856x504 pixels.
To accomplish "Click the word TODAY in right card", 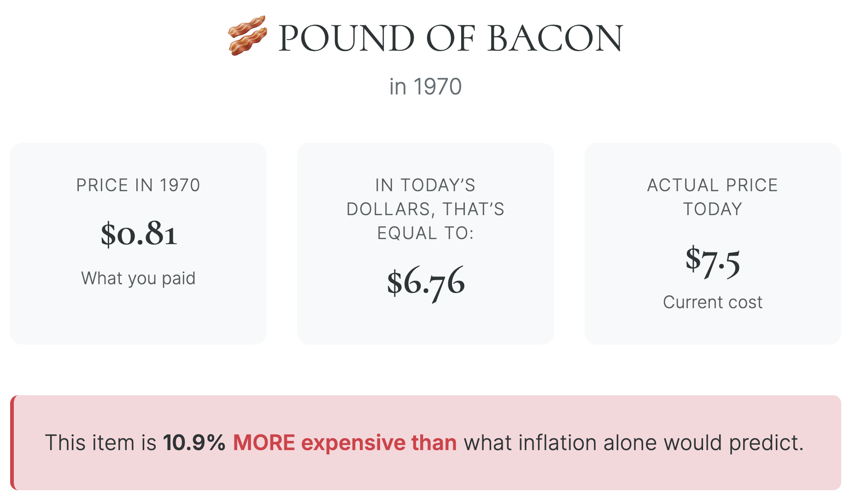I will pyautogui.click(x=712, y=209).
